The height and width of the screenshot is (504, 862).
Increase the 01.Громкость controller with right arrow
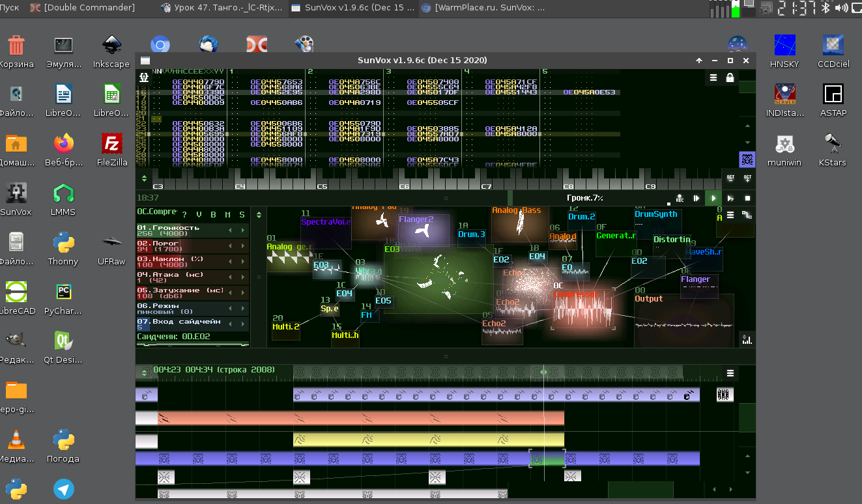(x=243, y=231)
